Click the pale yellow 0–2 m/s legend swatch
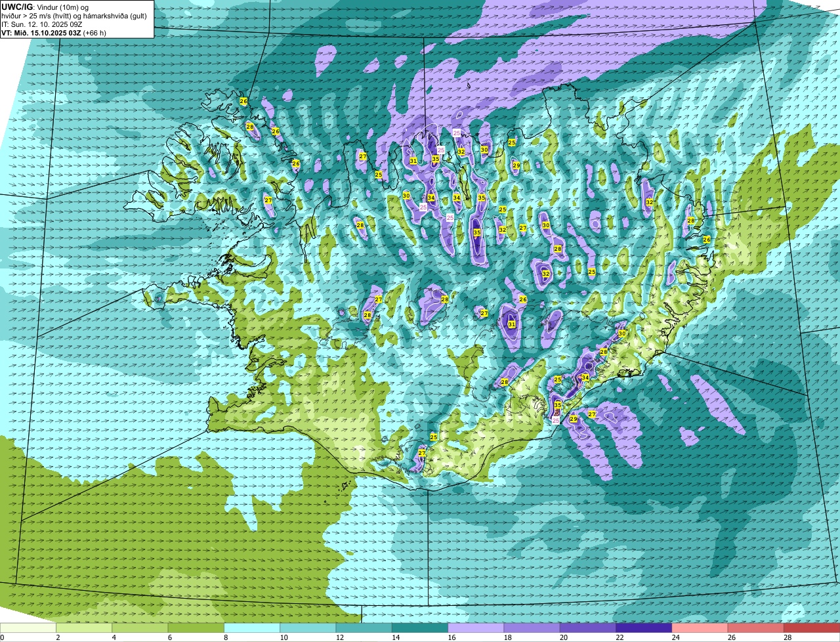The image size is (840, 642). pyautogui.click(x=28, y=628)
